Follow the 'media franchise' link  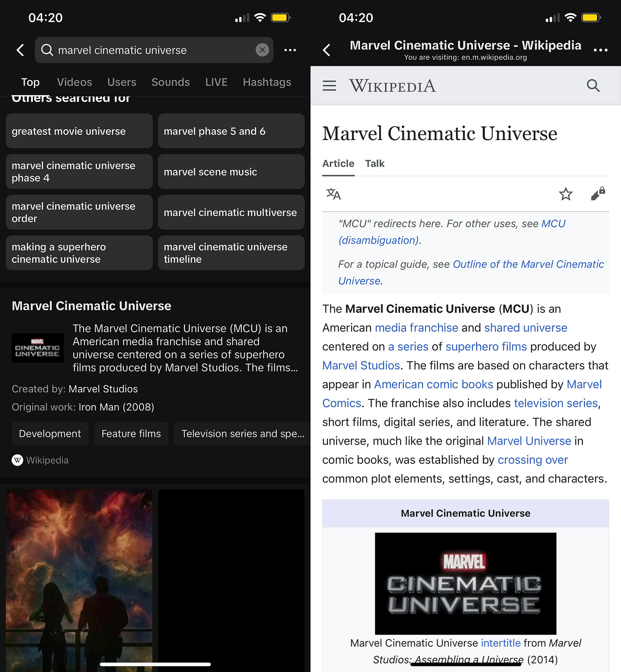(x=417, y=328)
